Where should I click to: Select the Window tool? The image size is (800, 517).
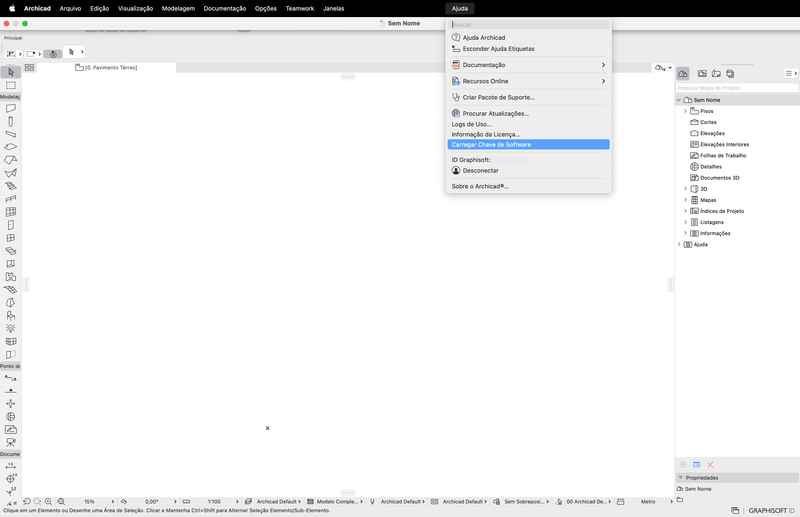point(11,238)
